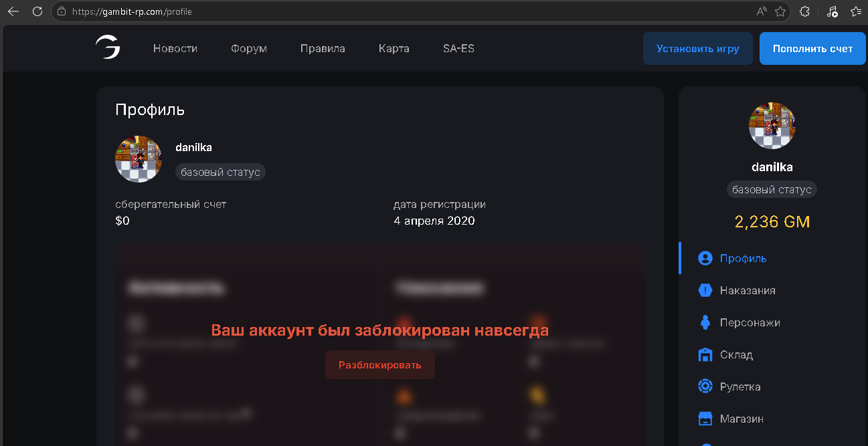Click the browser refresh icon
868x446 pixels.
coord(37,11)
